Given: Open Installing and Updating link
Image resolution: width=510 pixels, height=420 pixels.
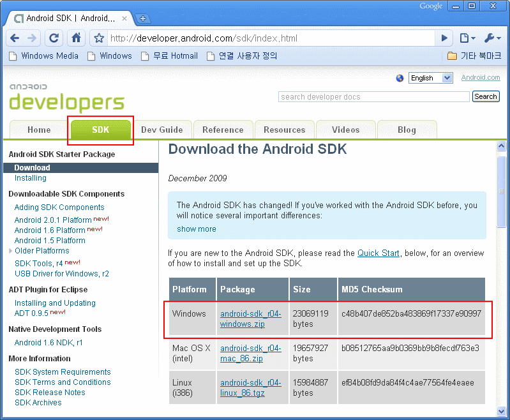Looking at the screenshot, I should [x=55, y=303].
